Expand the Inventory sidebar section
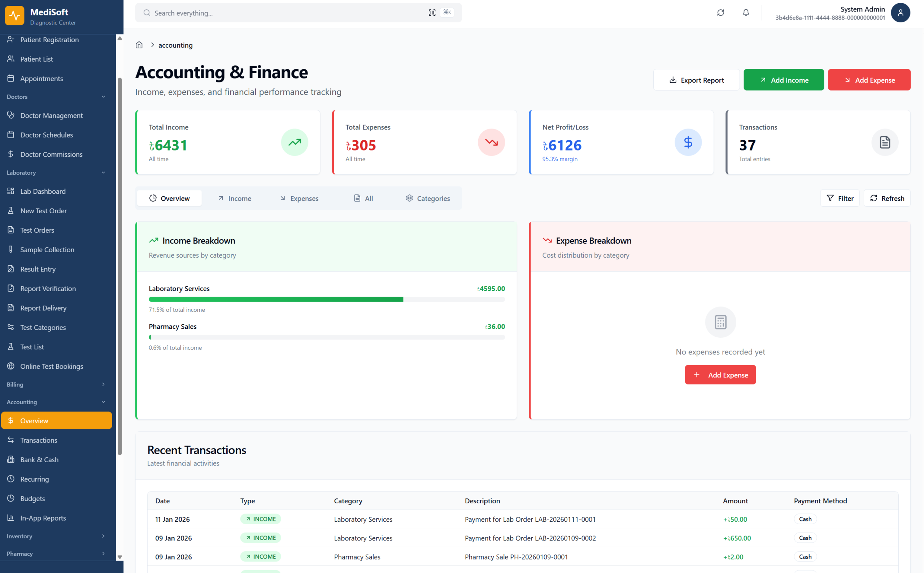924x573 pixels. [x=103, y=536]
